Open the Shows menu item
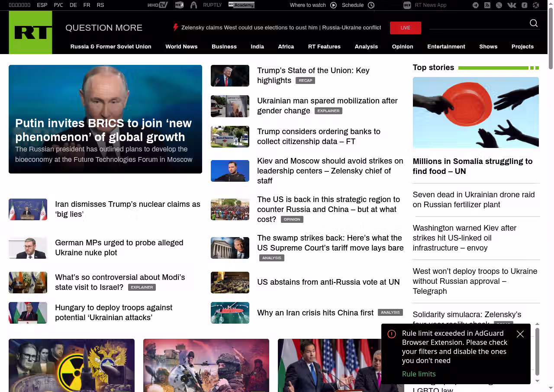This screenshot has width=554, height=392. point(488,47)
